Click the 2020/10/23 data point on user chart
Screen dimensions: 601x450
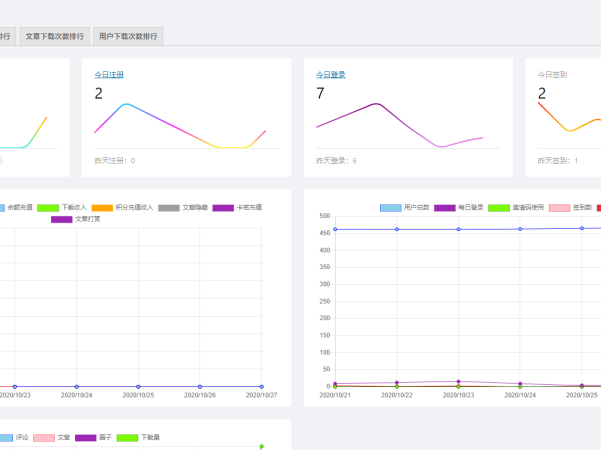point(458,229)
